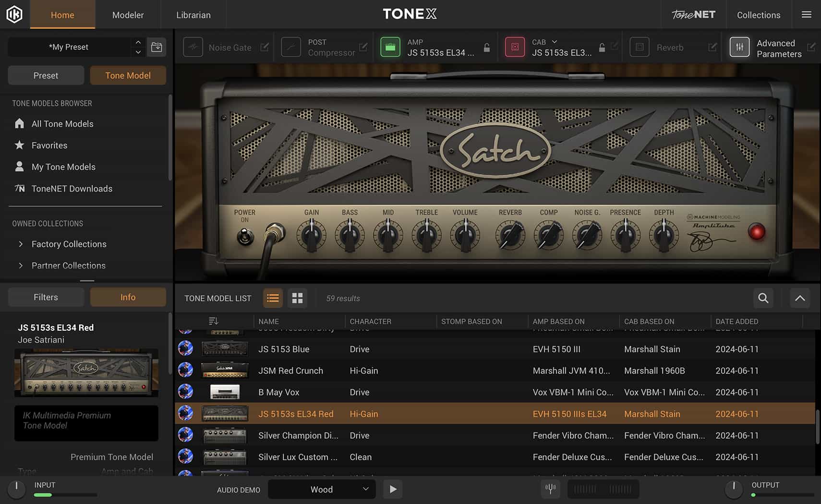The height and width of the screenshot is (504, 821).
Task: Open the tuner in the bottom bar
Action: 550,489
